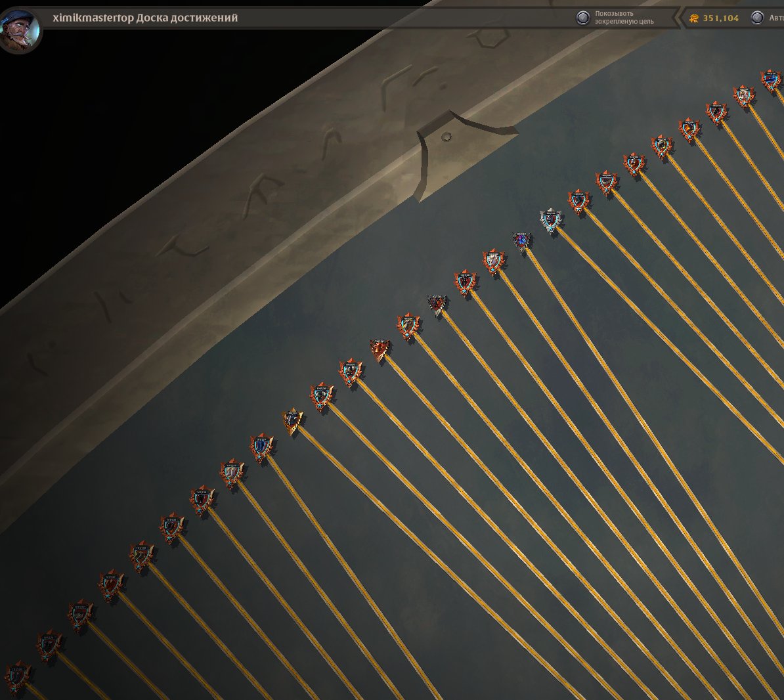Select the silver-framed achievement node

[x=550, y=221]
